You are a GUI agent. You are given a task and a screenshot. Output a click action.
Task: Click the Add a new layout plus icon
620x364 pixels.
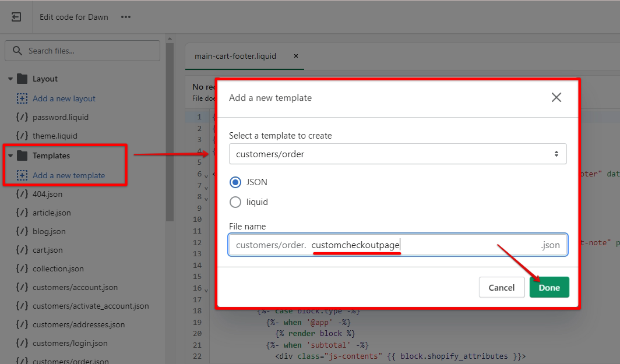click(22, 98)
